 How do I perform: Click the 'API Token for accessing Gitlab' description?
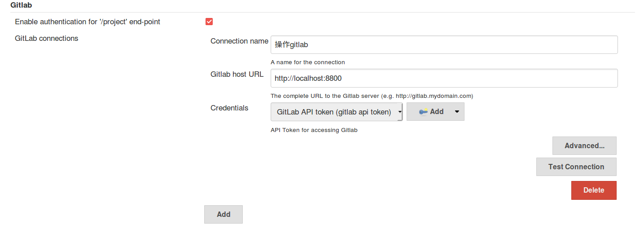[314, 130]
